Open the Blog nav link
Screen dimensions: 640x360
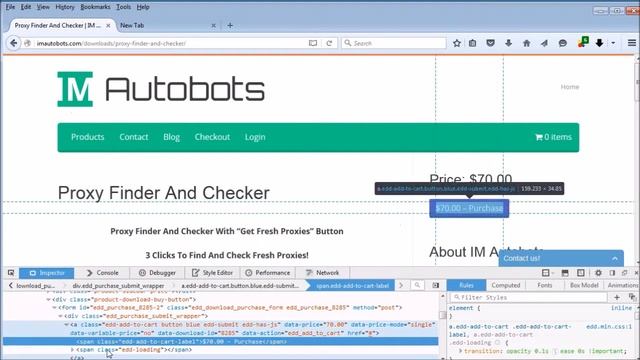171,137
